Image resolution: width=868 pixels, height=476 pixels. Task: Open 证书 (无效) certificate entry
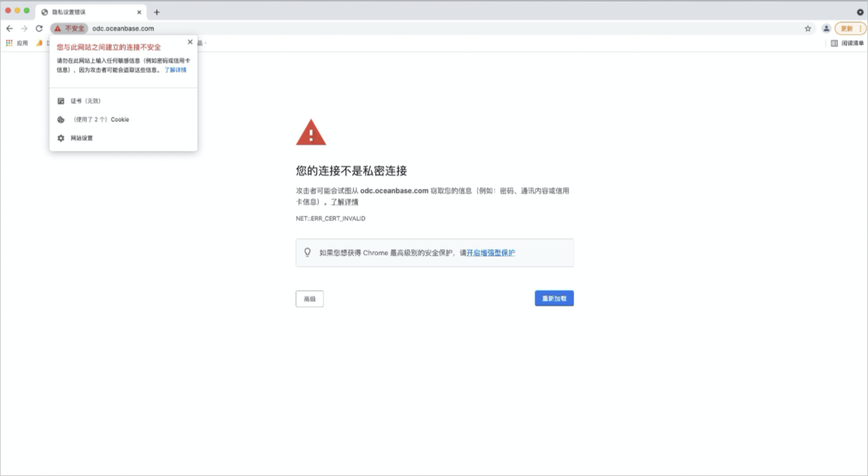124,101
